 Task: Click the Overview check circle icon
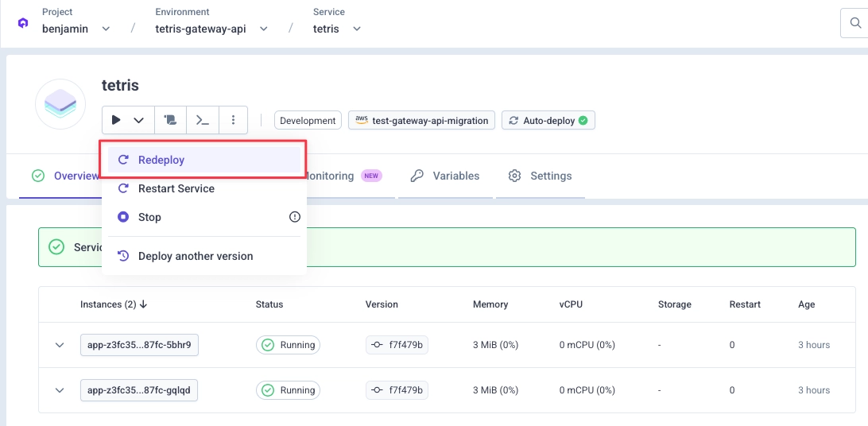(x=38, y=176)
